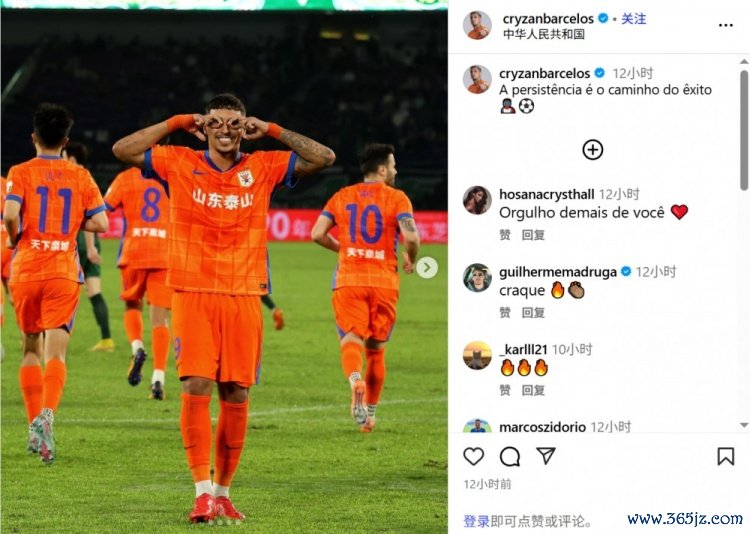Open guilhermemadruga username link
750x534 pixels.
click(x=558, y=272)
